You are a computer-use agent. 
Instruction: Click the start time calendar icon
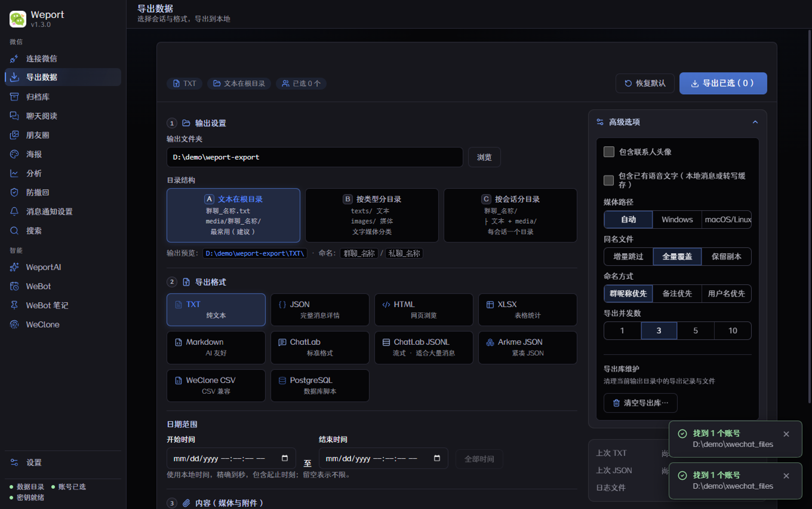click(284, 458)
